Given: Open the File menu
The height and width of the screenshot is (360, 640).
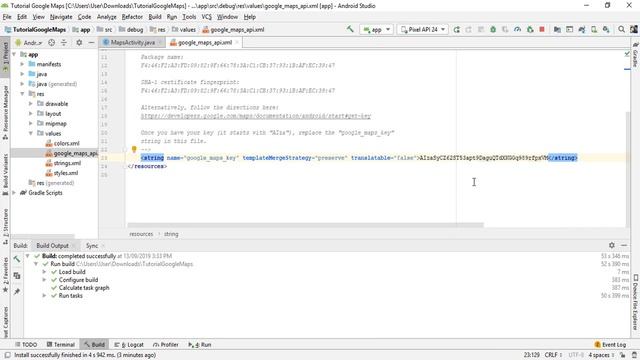Looking at the screenshot, I should coord(7,17).
